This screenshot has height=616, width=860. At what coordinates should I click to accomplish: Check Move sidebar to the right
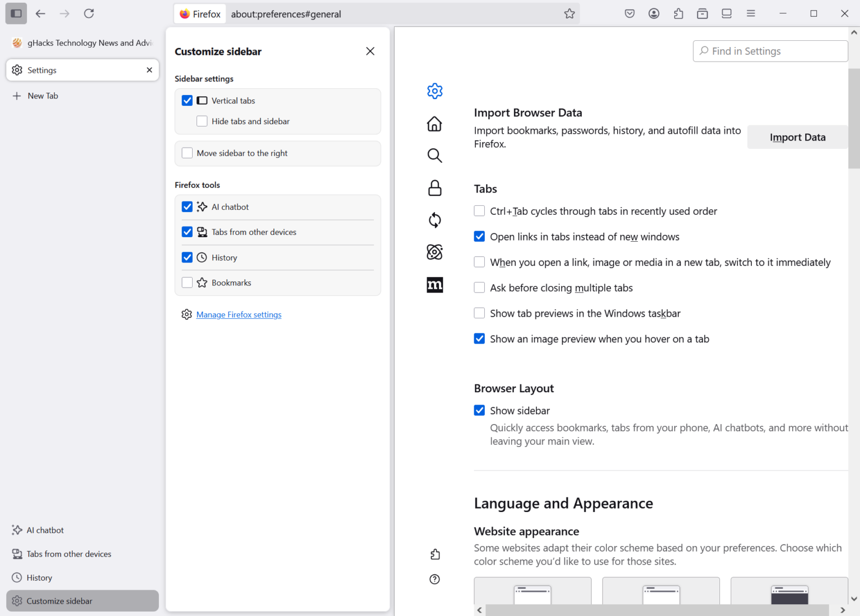tap(187, 153)
